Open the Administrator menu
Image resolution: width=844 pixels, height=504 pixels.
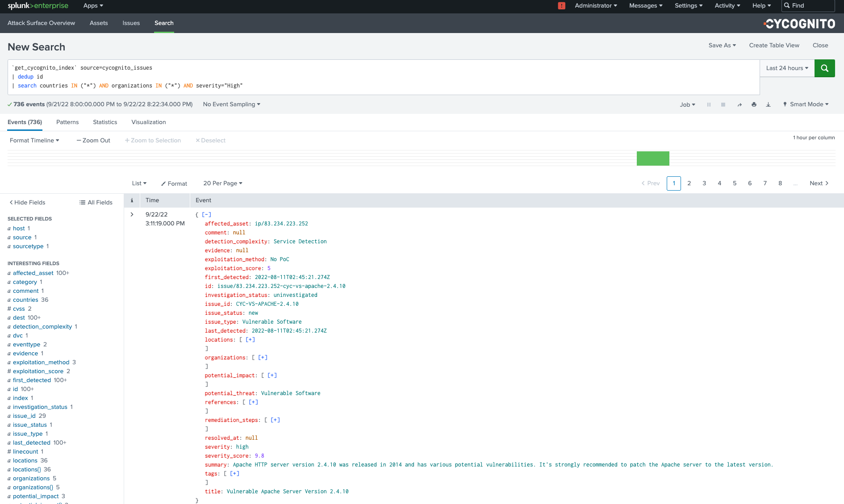[x=596, y=6]
